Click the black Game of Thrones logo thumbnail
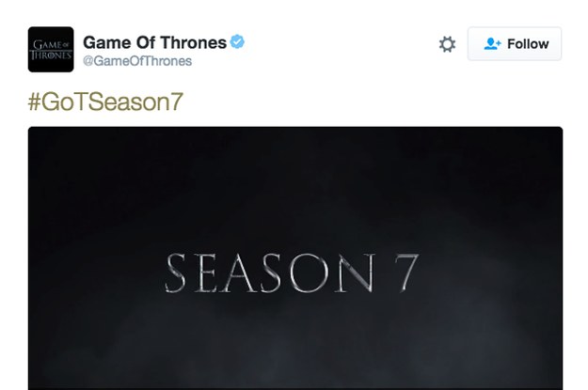 click(x=51, y=50)
